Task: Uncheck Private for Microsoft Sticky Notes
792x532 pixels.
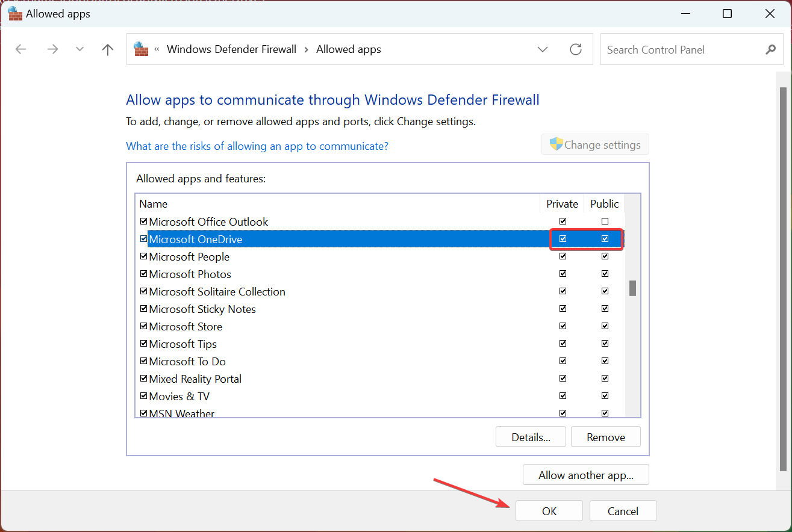Action: click(x=563, y=309)
